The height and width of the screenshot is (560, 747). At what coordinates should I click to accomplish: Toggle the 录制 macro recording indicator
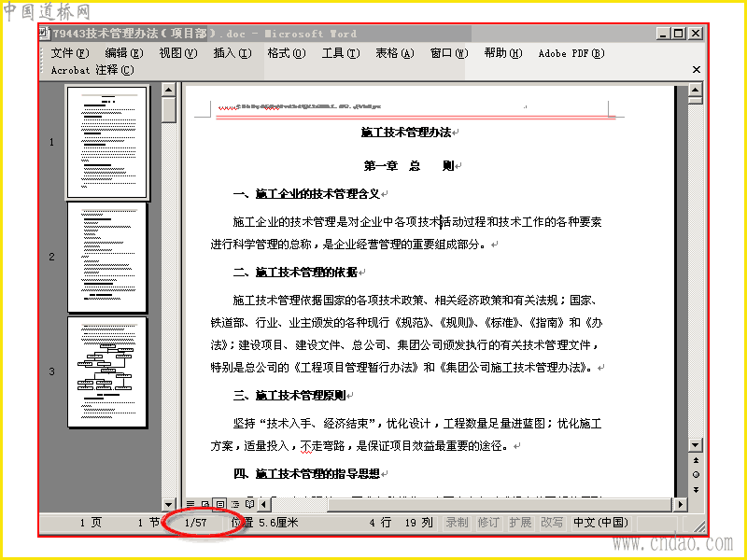tap(458, 523)
